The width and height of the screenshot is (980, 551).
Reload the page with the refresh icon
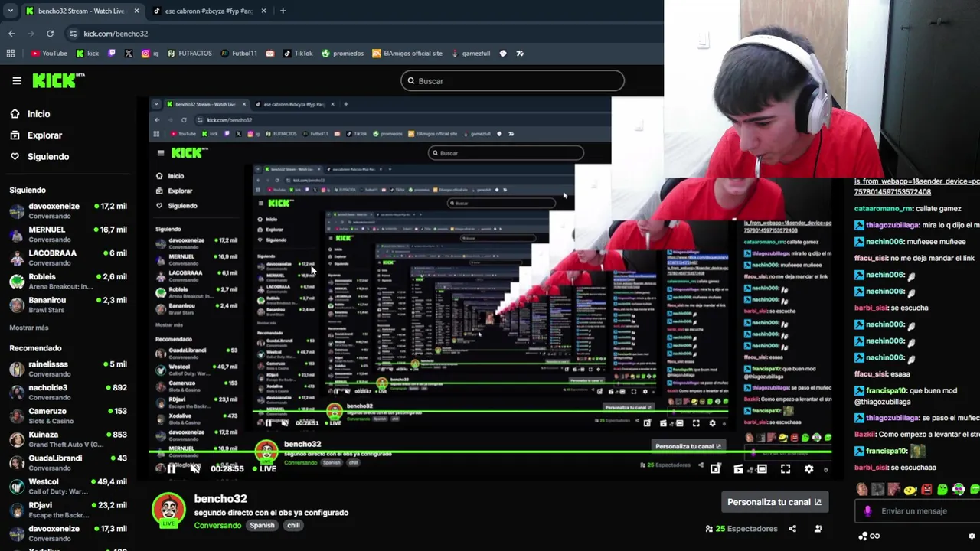(x=50, y=34)
